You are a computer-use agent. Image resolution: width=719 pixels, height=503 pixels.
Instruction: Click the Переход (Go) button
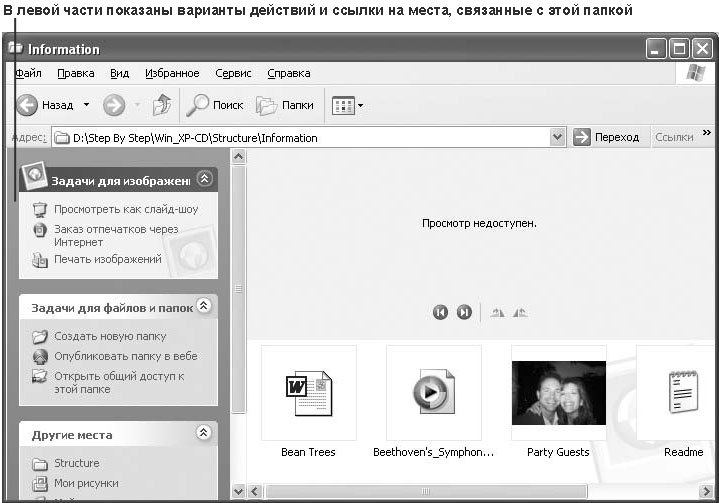[x=606, y=137]
